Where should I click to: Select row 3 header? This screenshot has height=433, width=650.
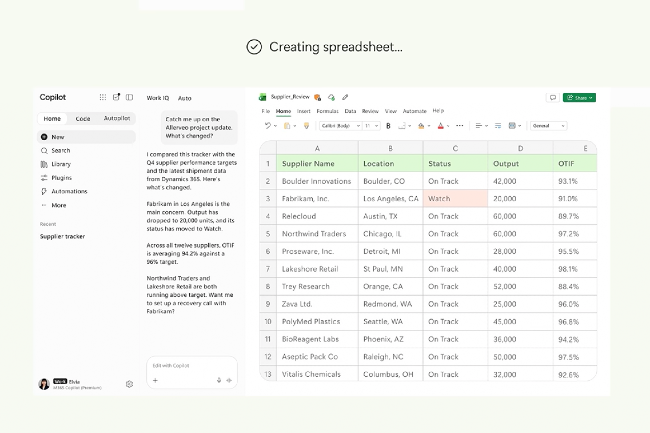pos(268,198)
